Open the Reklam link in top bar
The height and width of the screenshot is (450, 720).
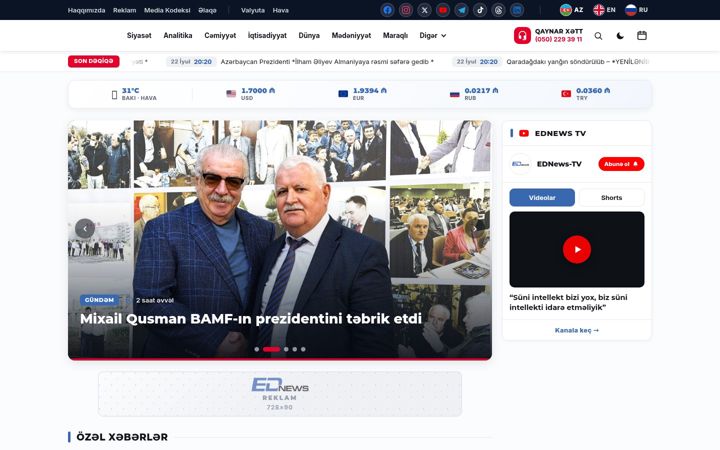coord(124,10)
